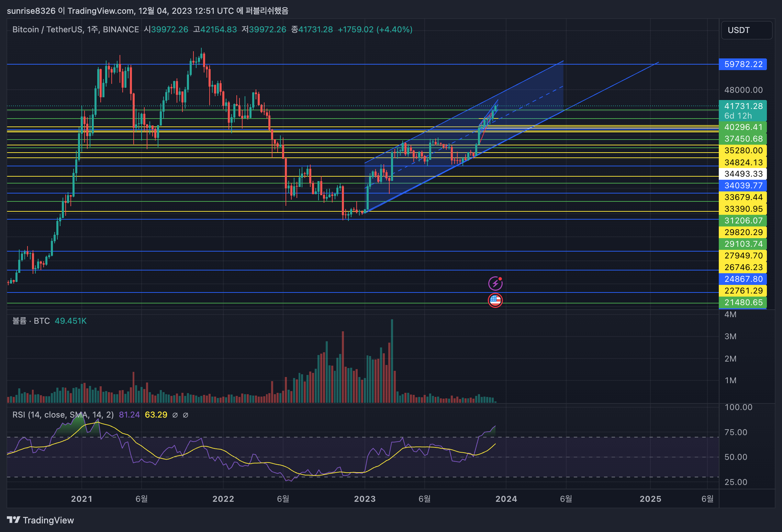Click the second ∅ symbol in RSI legend
The width and height of the screenshot is (782, 532).
[186, 415]
